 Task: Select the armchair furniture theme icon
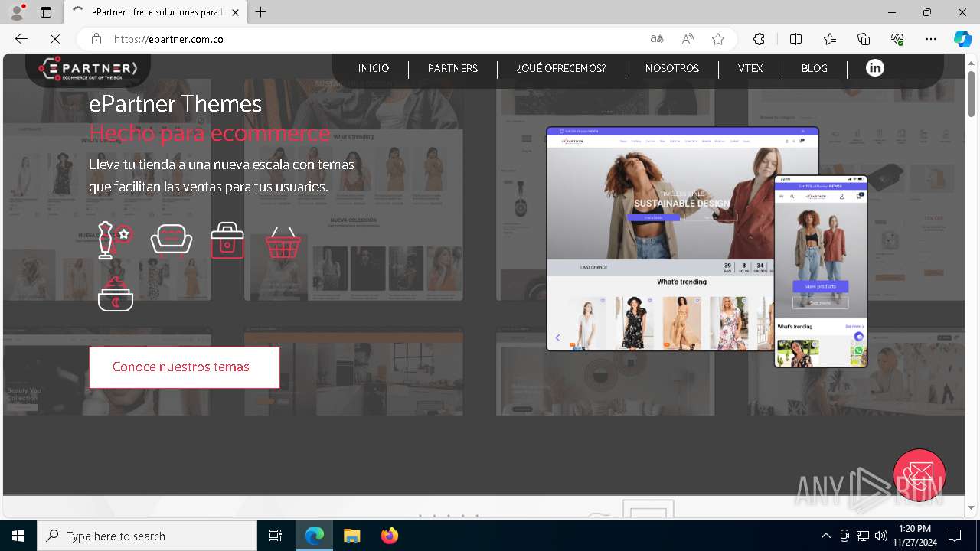171,240
